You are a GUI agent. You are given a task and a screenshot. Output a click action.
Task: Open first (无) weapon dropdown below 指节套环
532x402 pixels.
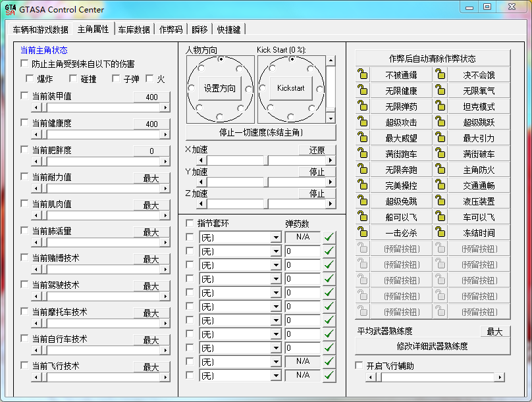(x=276, y=238)
